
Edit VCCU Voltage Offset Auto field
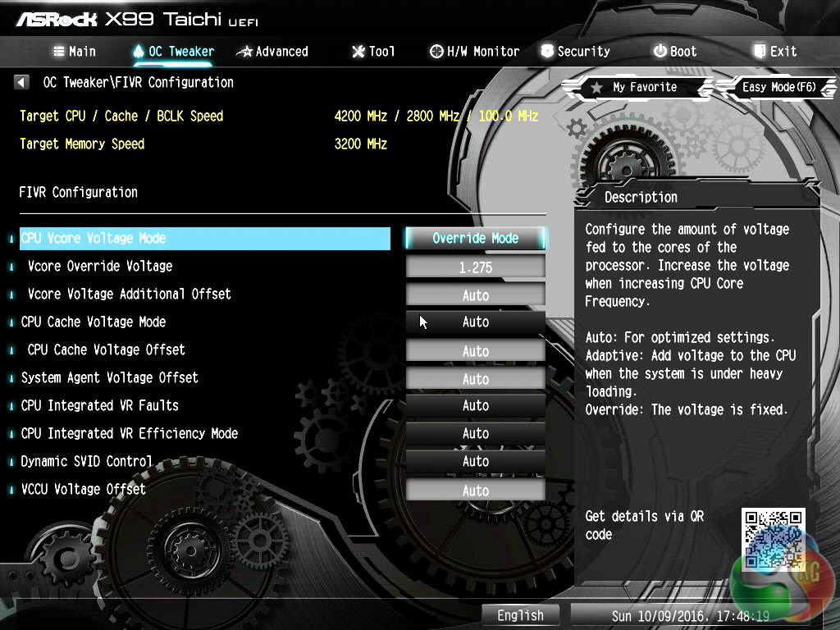click(x=475, y=491)
